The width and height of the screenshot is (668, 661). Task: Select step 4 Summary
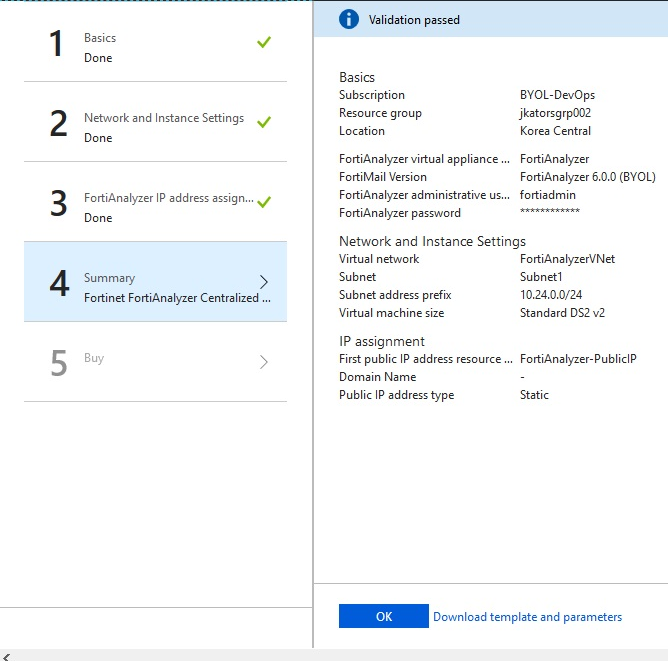click(155, 282)
